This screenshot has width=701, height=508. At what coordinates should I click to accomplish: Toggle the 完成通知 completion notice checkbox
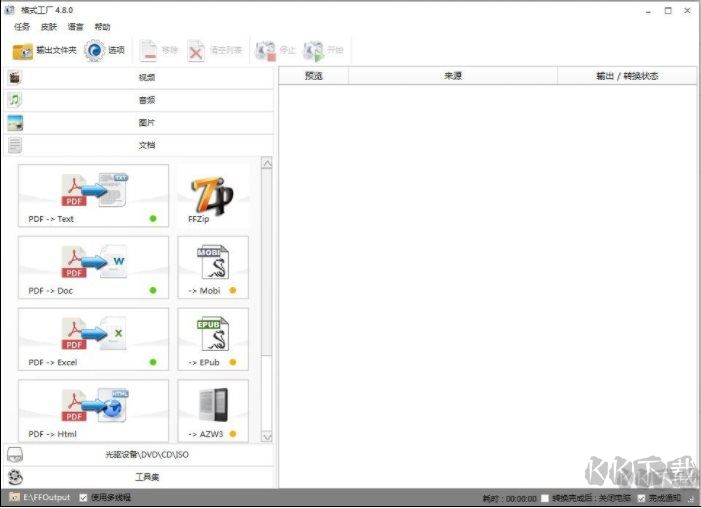click(642, 497)
